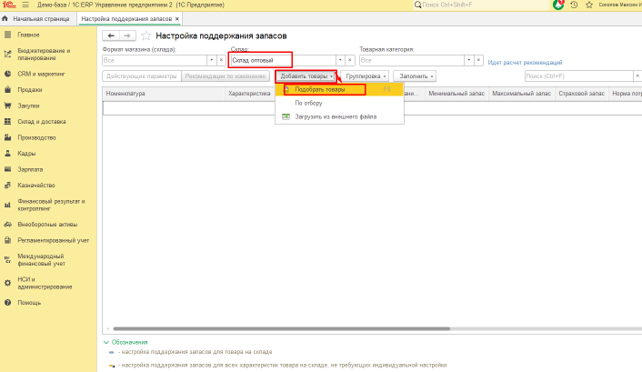Click the Формат магазина input field
The width and height of the screenshot is (642, 372).
(x=155, y=60)
